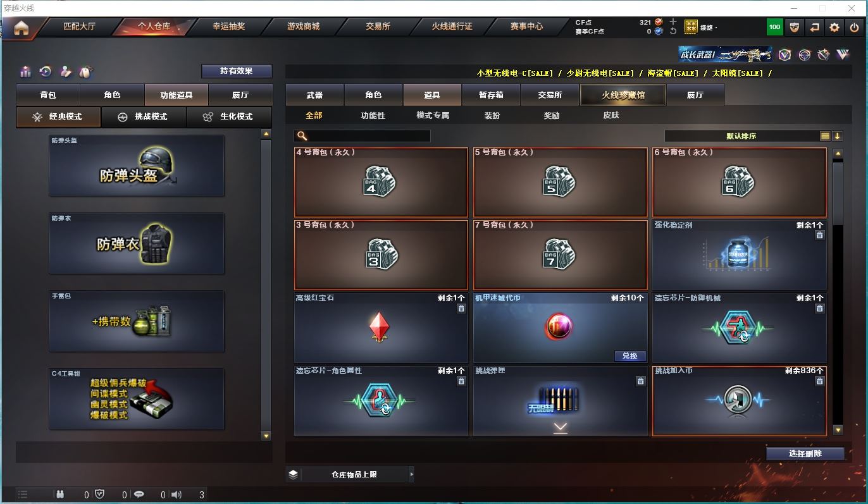Click the 选择删除 button
868x504 pixels.
tap(805, 453)
